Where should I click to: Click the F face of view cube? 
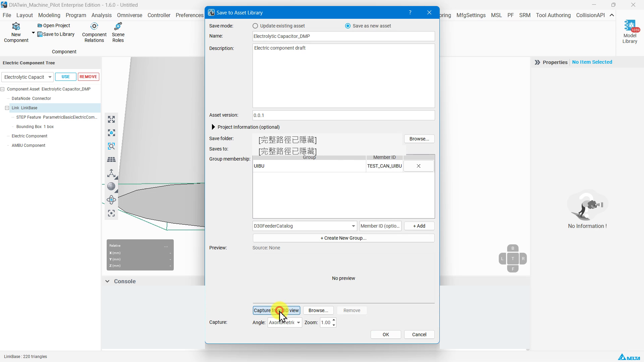point(513,269)
